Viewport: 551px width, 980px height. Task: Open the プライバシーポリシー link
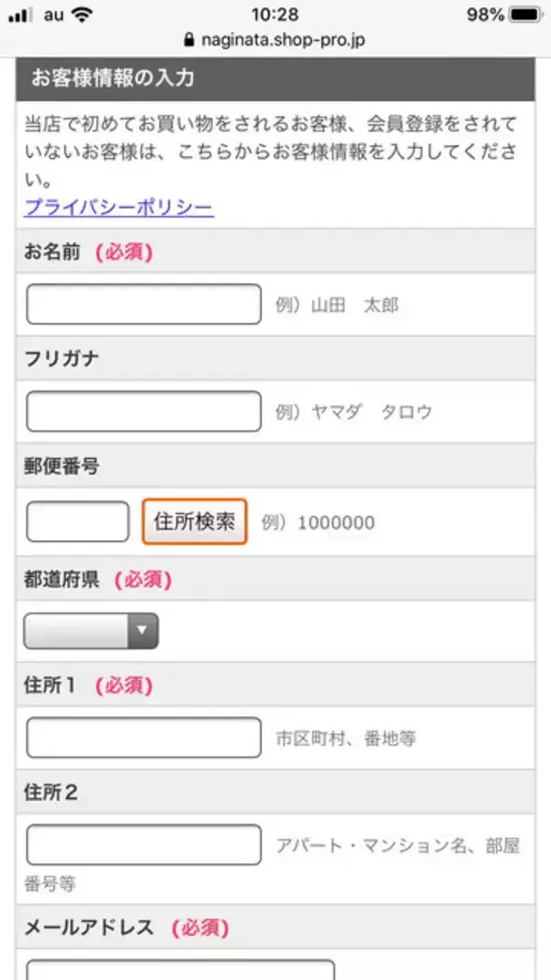[x=118, y=208]
